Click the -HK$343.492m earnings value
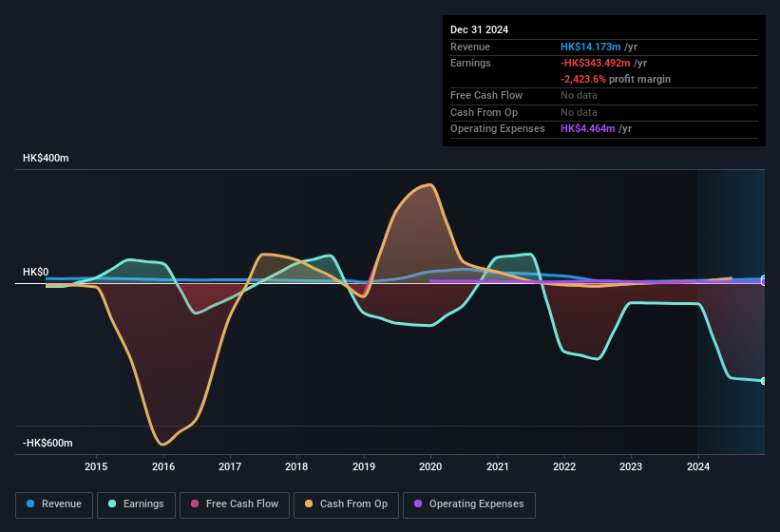This screenshot has height=532, width=780. coord(596,63)
